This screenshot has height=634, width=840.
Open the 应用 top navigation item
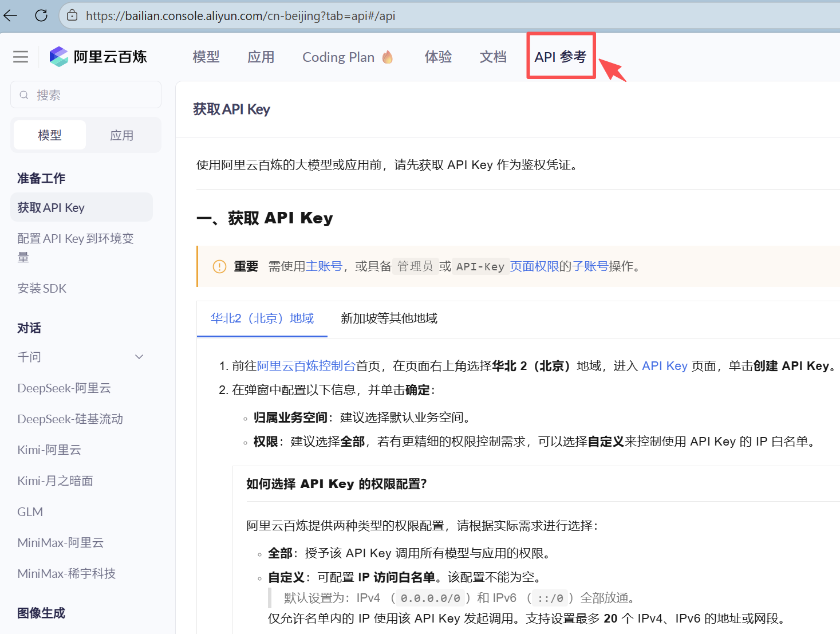click(261, 57)
